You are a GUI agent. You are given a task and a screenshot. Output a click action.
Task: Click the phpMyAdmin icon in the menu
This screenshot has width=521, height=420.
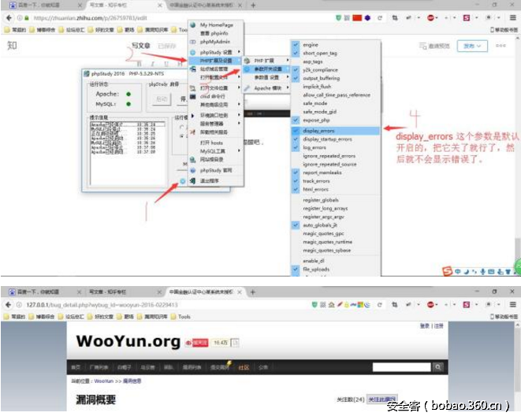tap(193, 42)
